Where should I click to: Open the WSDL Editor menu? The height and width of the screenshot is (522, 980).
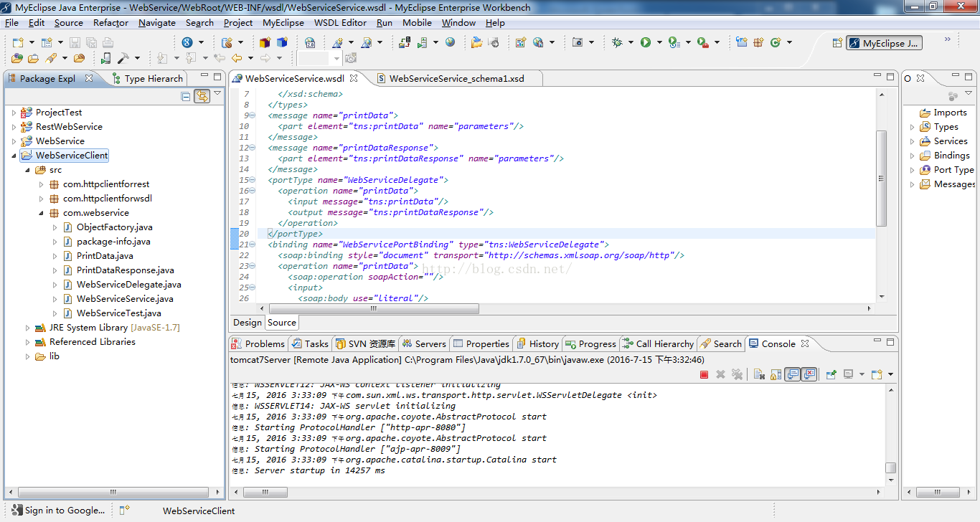click(x=340, y=22)
